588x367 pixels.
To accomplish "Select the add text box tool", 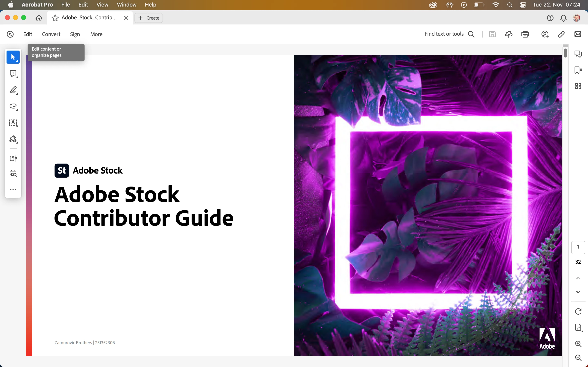I will point(13,122).
